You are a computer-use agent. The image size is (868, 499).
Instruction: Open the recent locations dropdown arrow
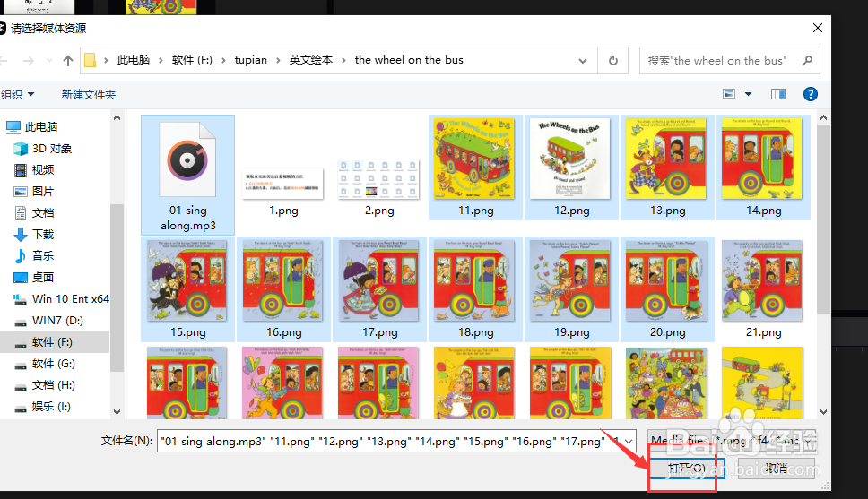[x=50, y=60]
